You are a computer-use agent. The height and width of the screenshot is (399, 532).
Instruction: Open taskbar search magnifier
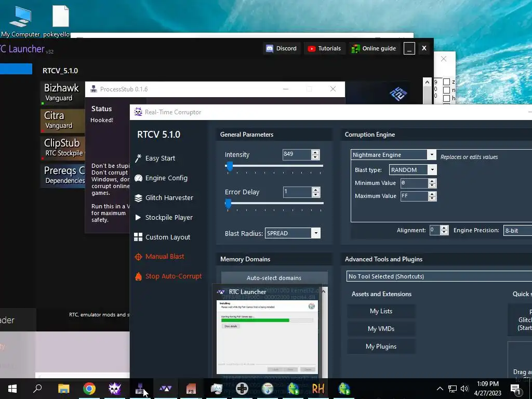pos(37,389)
